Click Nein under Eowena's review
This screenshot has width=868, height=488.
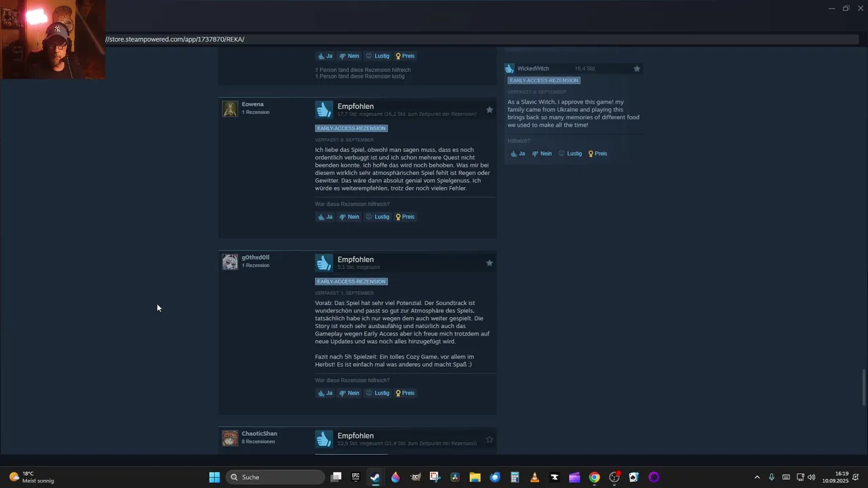coord(349,217)
